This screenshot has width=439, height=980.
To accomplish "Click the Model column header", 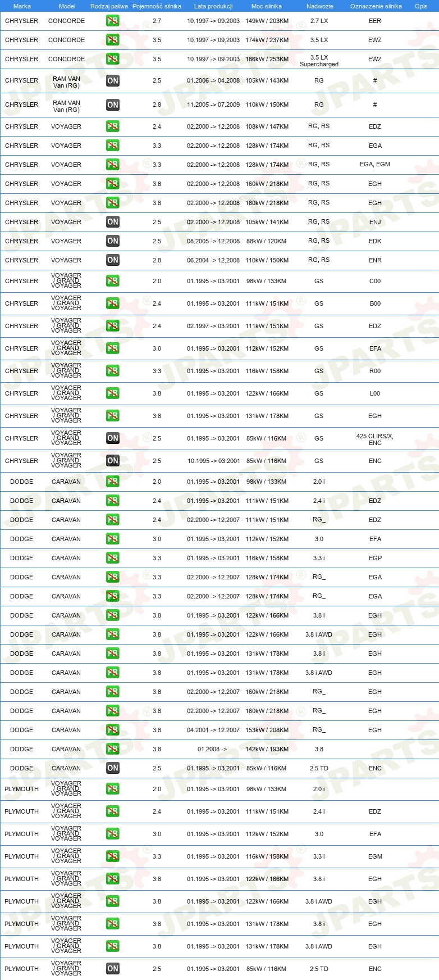I will pos(67,6).
